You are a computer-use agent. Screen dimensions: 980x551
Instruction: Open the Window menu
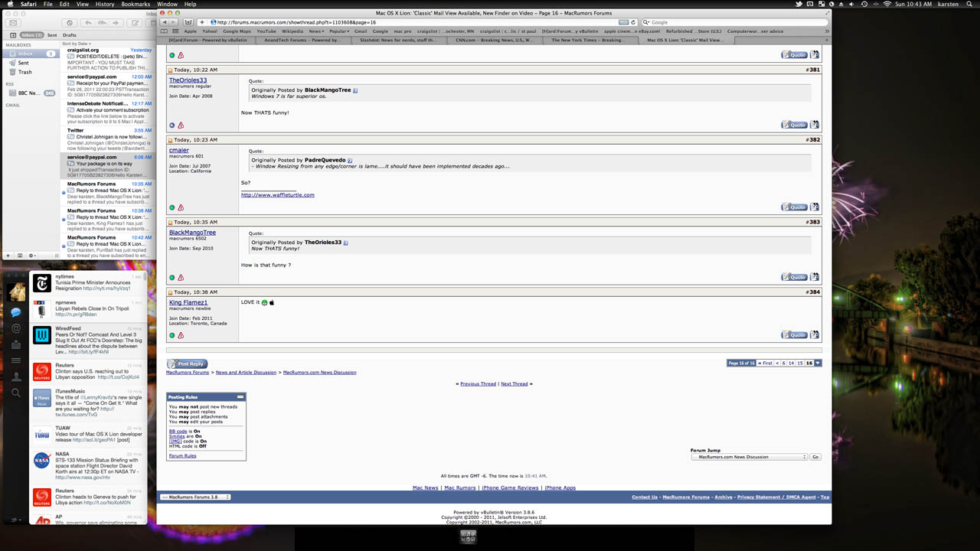point(167,4)
